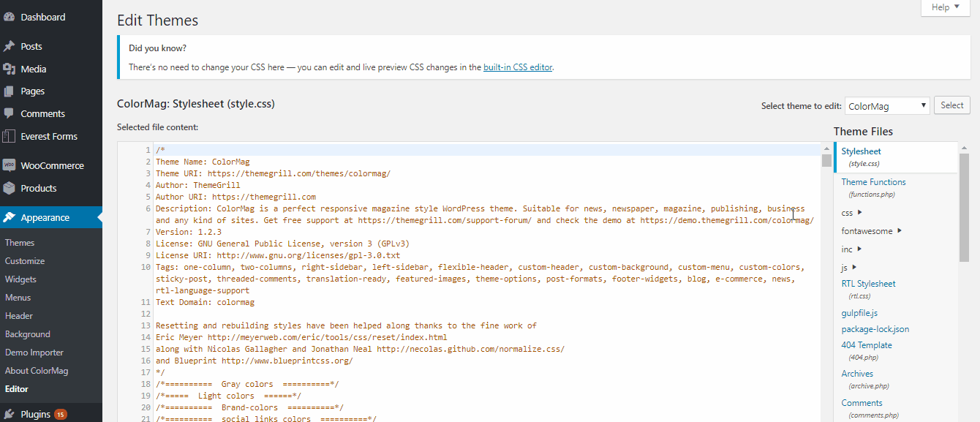This screenshot has height=422, width=980.
Task: Click the Appearance paintbrush icon
Action: click(x=10, y=217)
